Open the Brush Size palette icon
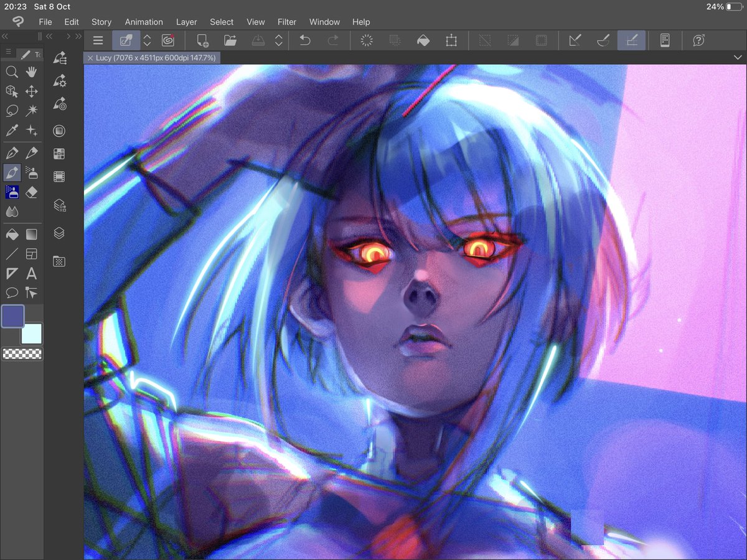The image size is (747, 560). [x=60, y=103]
